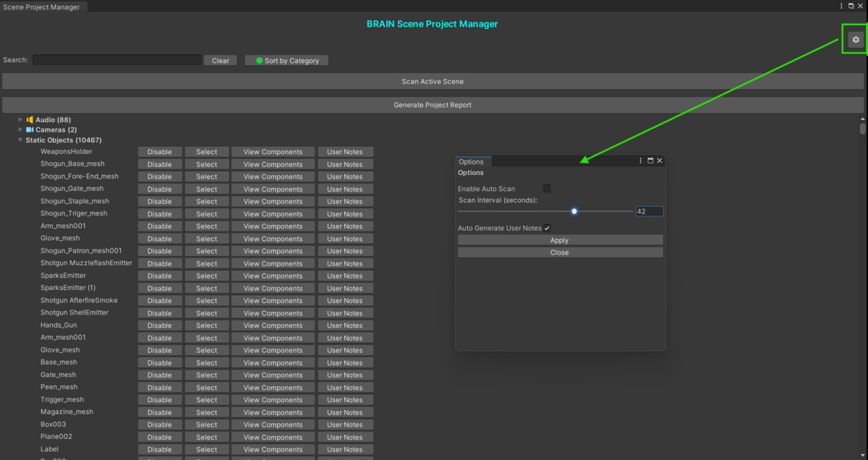View Components of Base_mesh
The width and height of the screenshot is (868, 460).
273,363
